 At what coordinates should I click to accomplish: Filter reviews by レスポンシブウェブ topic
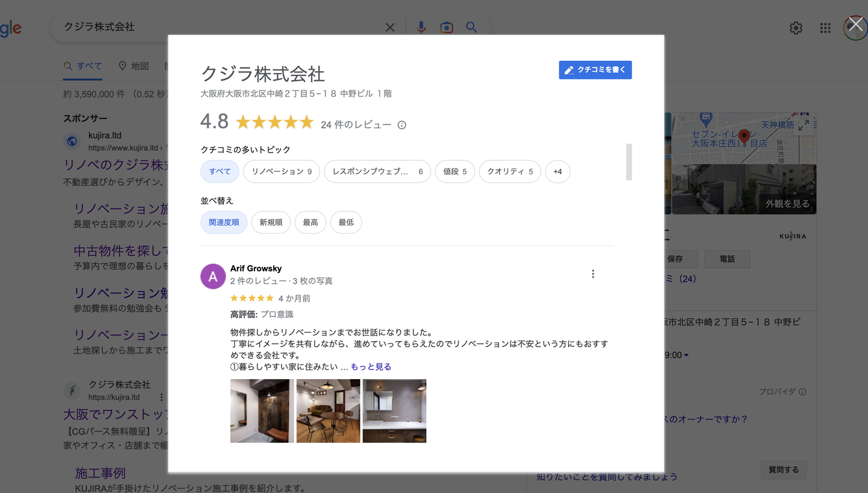377,172
